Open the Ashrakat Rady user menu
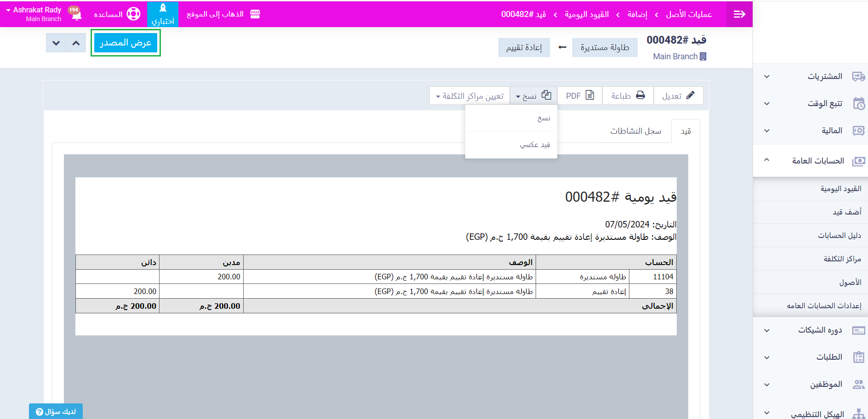The height and width of the screenshot is (419, 868). [x=34, y=14]
